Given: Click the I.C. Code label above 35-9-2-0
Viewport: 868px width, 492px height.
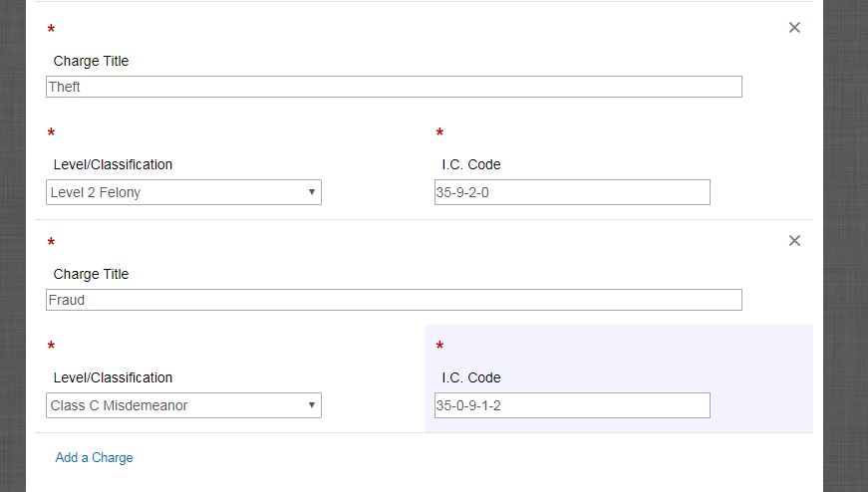Looking at the screenshot, I should 471,164.
